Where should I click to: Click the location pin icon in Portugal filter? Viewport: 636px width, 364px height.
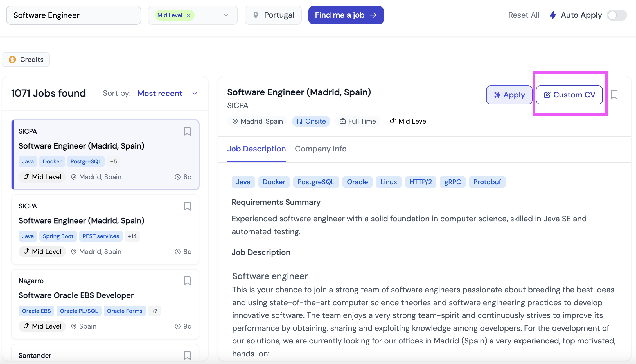(x=256, y=15)
